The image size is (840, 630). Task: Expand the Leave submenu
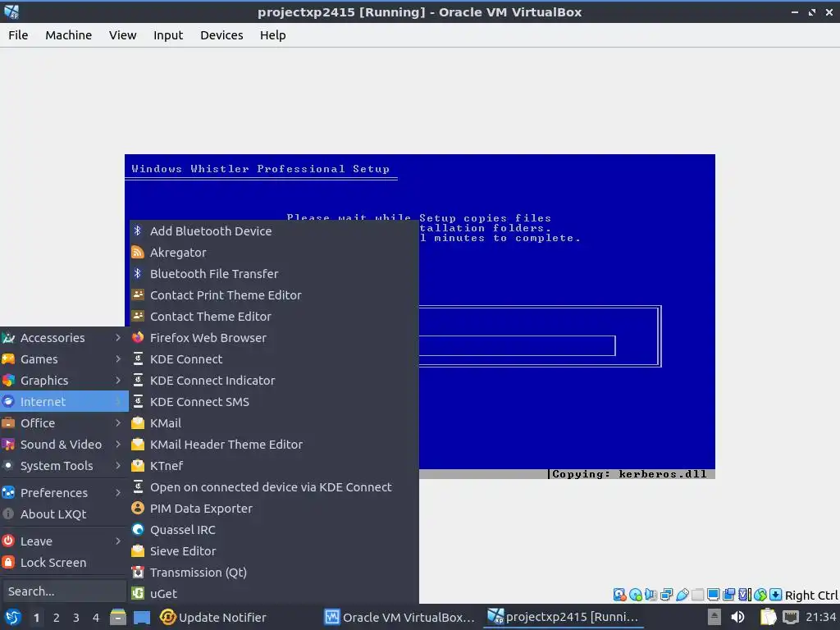[x=64, y=541]
